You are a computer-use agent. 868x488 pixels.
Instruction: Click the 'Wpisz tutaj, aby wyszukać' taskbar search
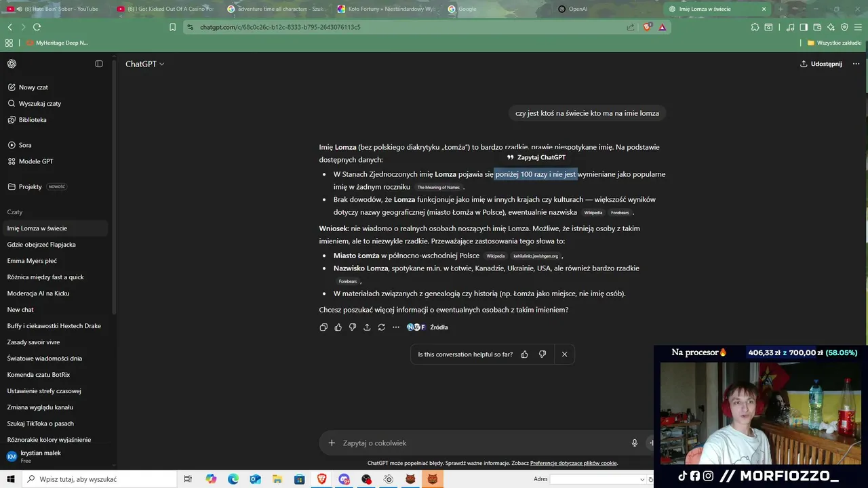(100, 479)
